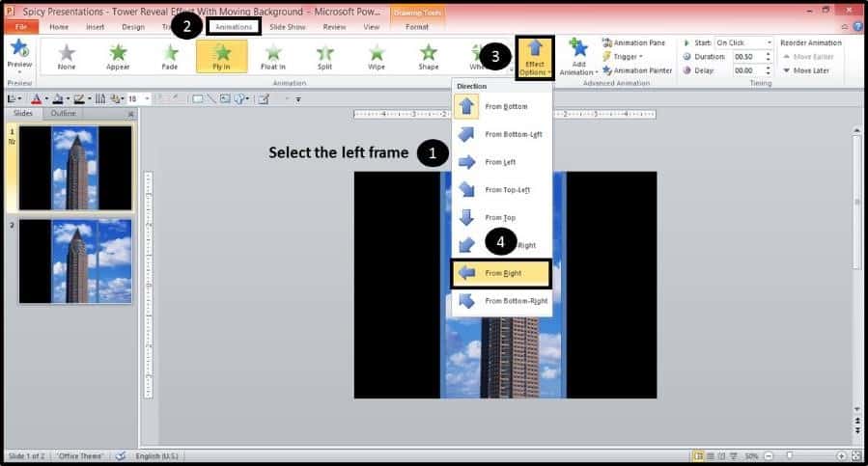The image size is (868, 466).
Task: Switch to Slide Sorter view
Action: [x=711, y=456]
